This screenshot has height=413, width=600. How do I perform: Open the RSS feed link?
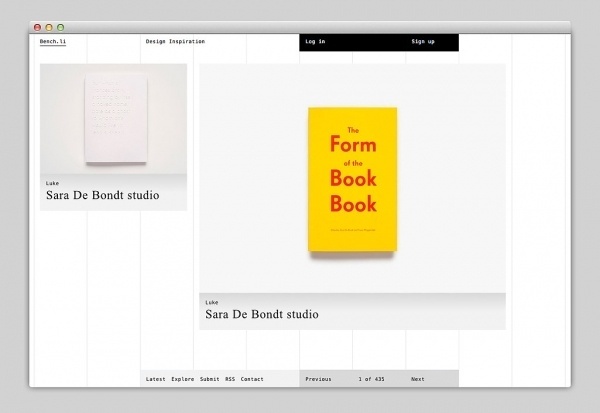point(230,379)
